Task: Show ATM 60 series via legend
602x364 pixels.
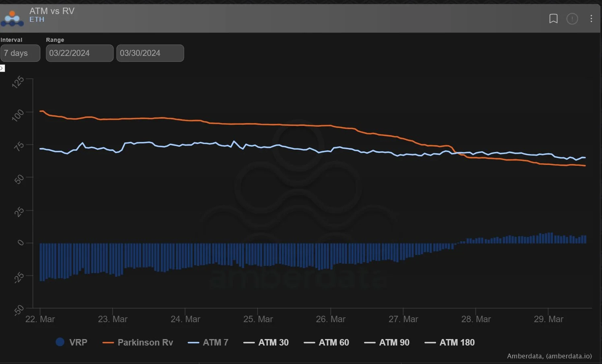Action: pos(326,342)
